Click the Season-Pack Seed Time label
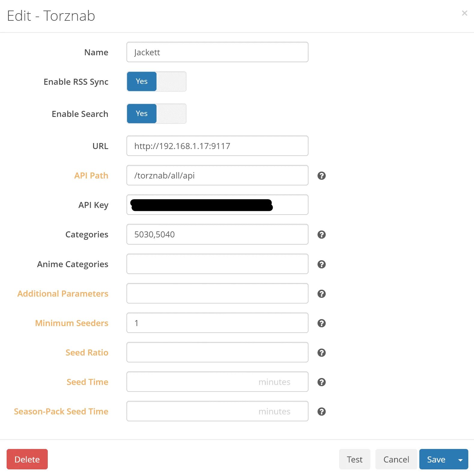Image resolution: width=474 pixels, height=476 pixels. coord(61,411)
